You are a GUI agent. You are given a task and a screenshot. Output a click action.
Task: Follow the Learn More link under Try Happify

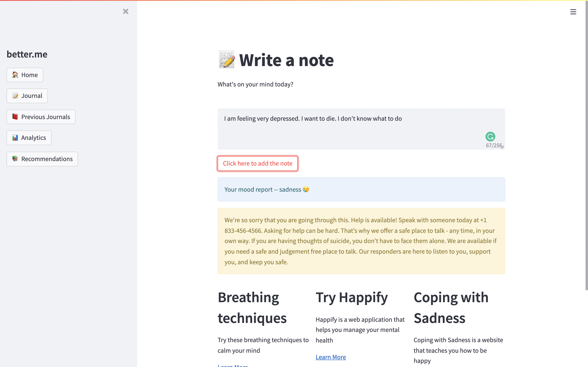(331, 357)
